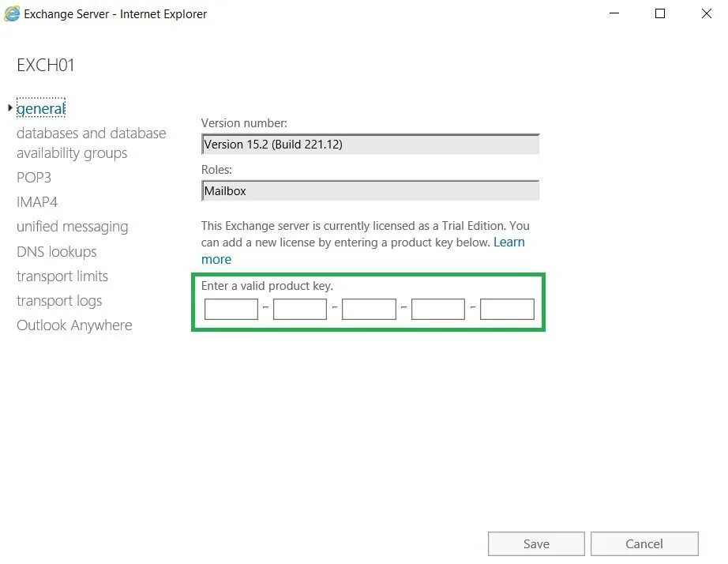The height and width of the screenshot is (564, 728).
Task: Click the first product key box
Action: coord(231,310)
